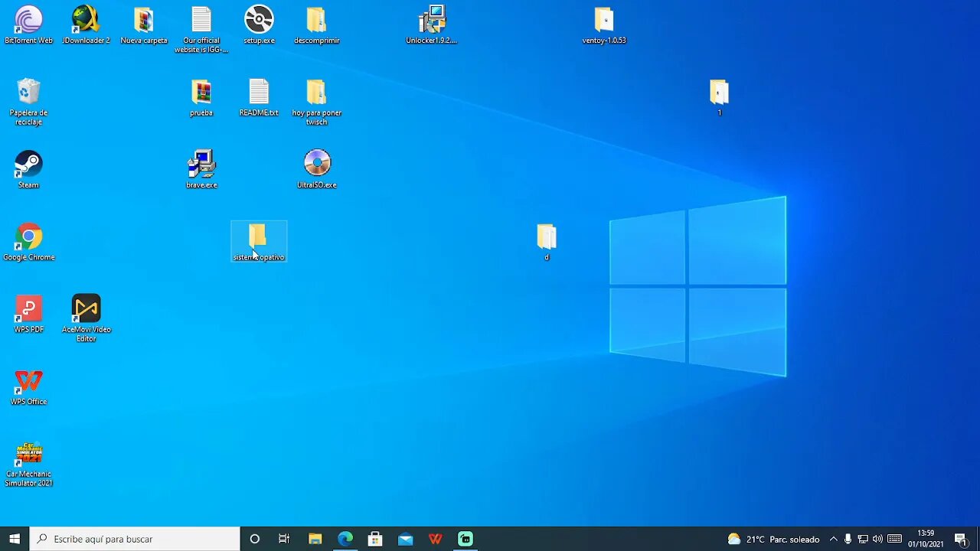This screenshot has height=551, width=980.
Task: Select the sistema operativo folder
Action: [x=259, y=242]
